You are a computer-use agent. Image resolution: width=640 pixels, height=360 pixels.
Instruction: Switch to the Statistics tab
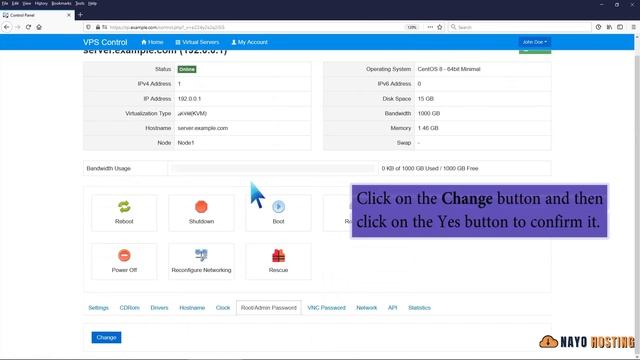(x=419, y=308)
